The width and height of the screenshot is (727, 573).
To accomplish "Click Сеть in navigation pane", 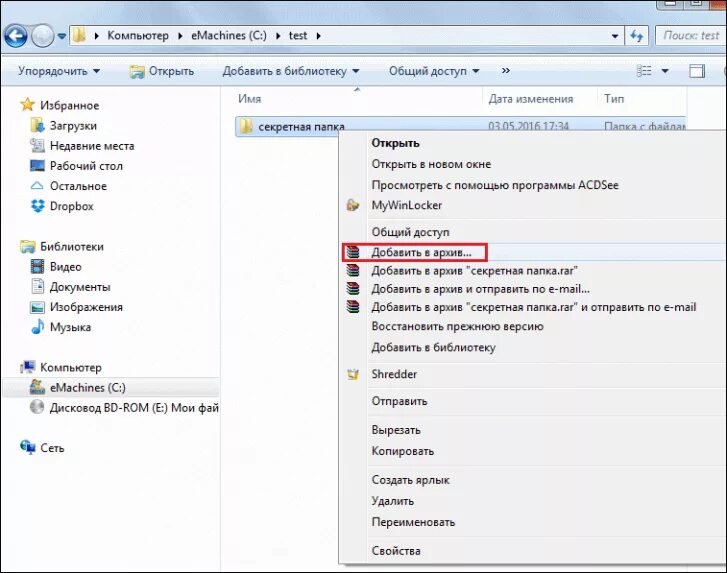I will 42,448.
